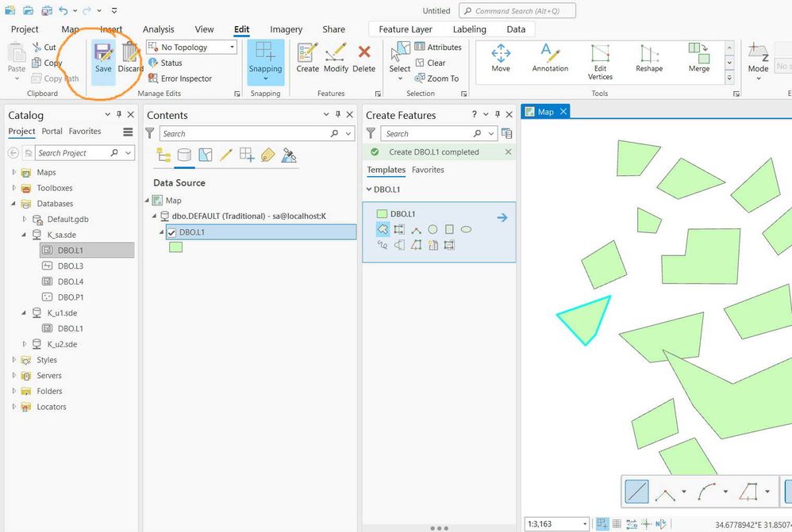Screen dimensions: 792x532
Task: Open the No Topology dropdown
Action: pos(192,47)
